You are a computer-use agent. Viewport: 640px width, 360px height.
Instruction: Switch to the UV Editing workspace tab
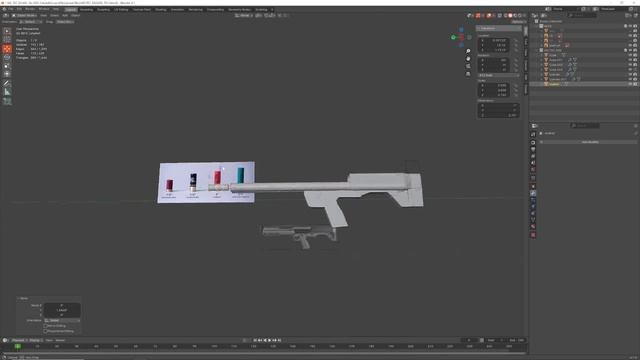coord(121,9)
